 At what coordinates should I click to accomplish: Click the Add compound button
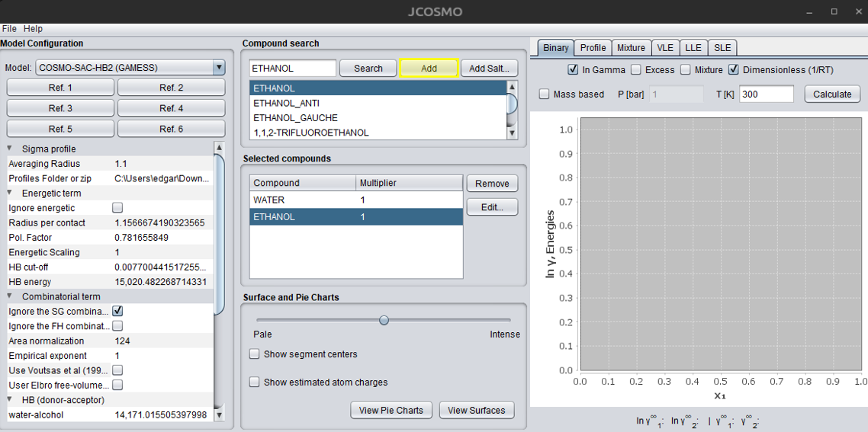[x=429, y=68]
